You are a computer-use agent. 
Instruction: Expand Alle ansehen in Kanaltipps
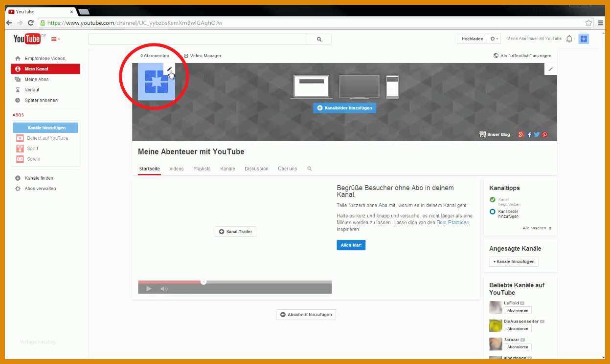pos(537,228)
